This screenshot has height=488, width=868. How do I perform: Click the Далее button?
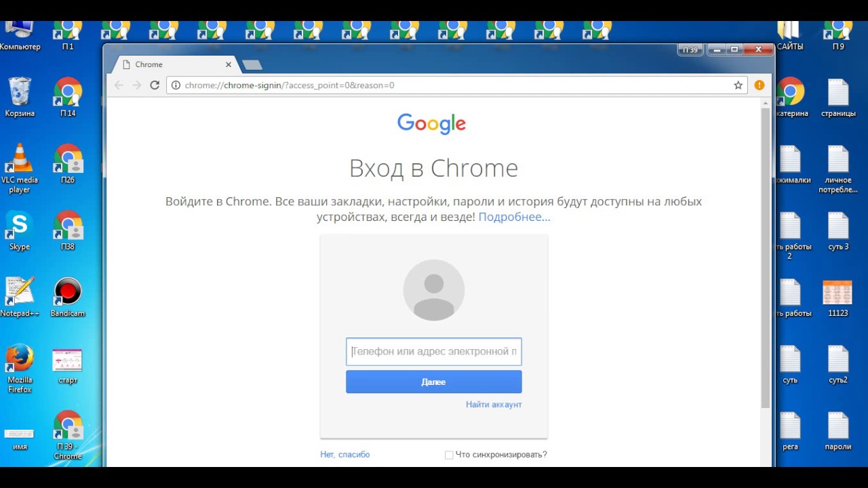pyautogui.click(x=434, y=382)
